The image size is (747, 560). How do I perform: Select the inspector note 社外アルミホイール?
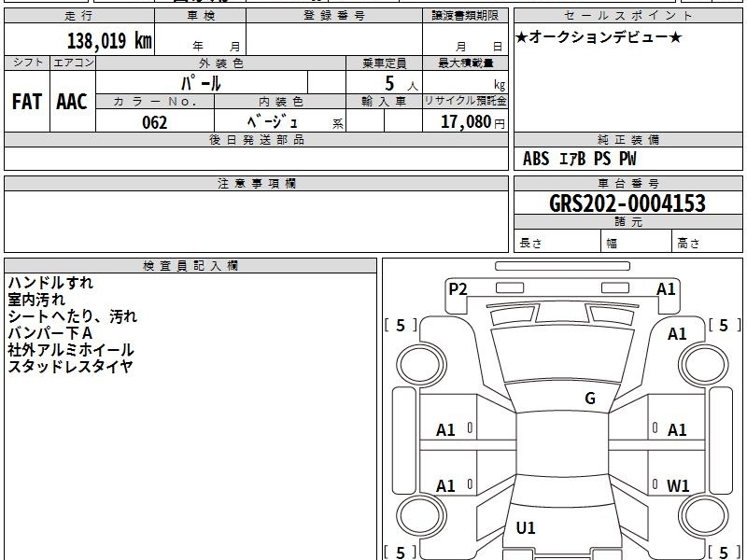tap(71, 350)
